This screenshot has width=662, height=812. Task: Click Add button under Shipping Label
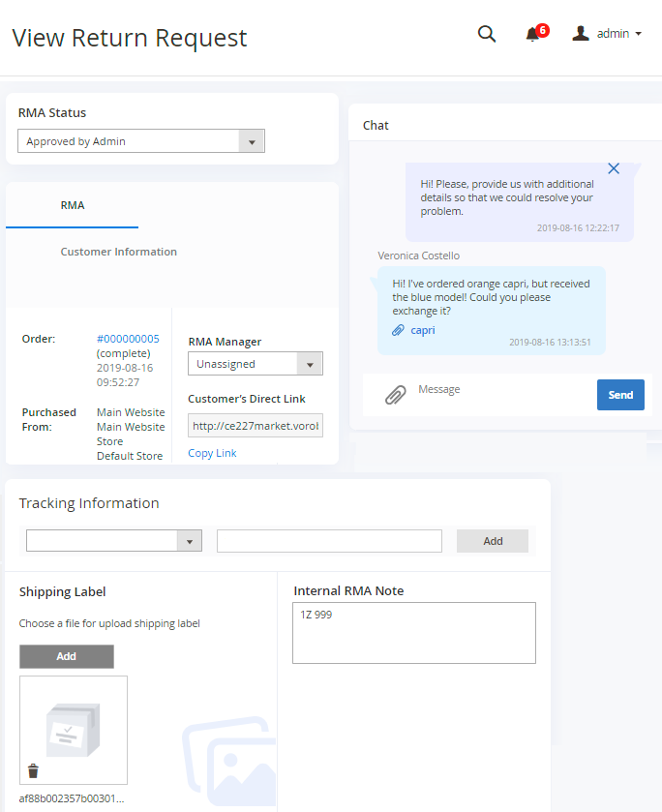pos(67,656)
